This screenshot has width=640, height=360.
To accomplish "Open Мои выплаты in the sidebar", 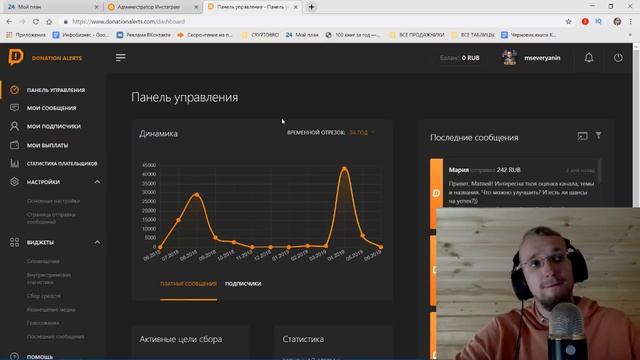I will (x=47, y=145).
